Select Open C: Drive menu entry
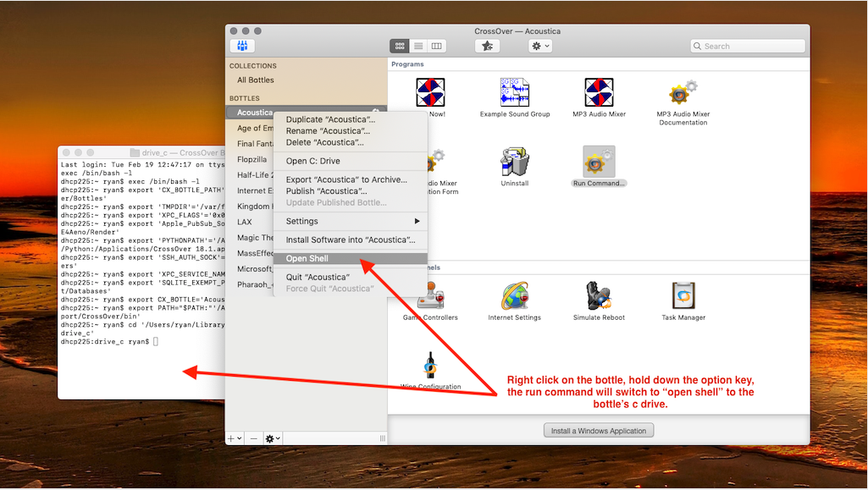 tap(312, 161)
